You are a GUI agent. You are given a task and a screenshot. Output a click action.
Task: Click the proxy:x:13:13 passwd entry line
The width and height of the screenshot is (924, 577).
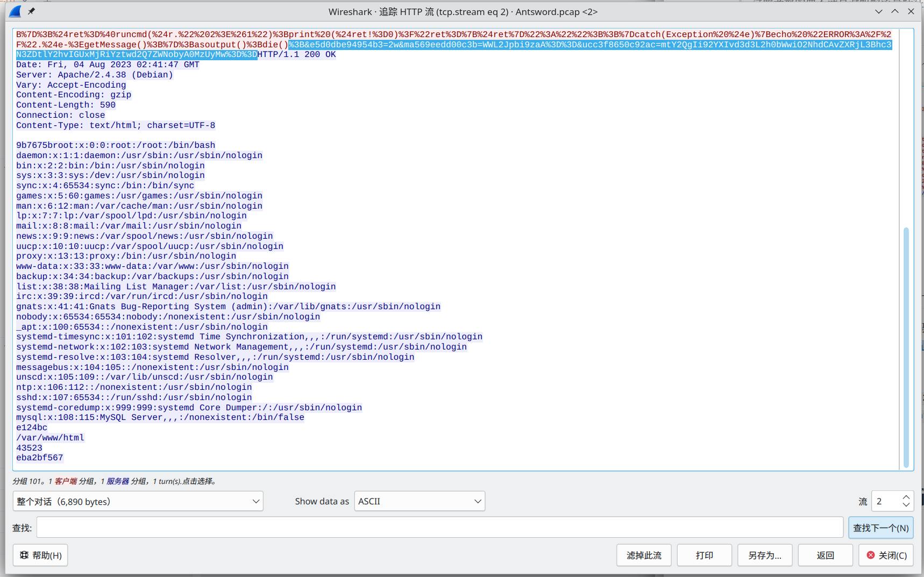click(126, 256)
